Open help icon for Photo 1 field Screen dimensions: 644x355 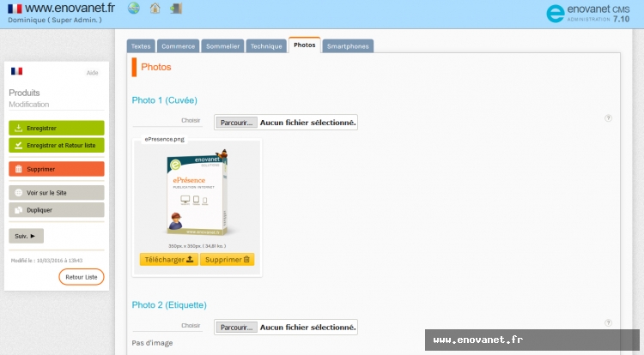pos(608,118)
